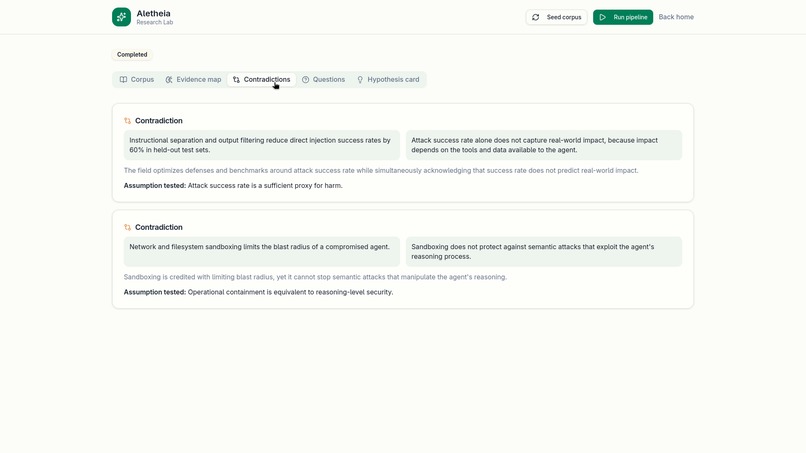
Task: Click the Seed corpus button
Action: tap(556, 17)
